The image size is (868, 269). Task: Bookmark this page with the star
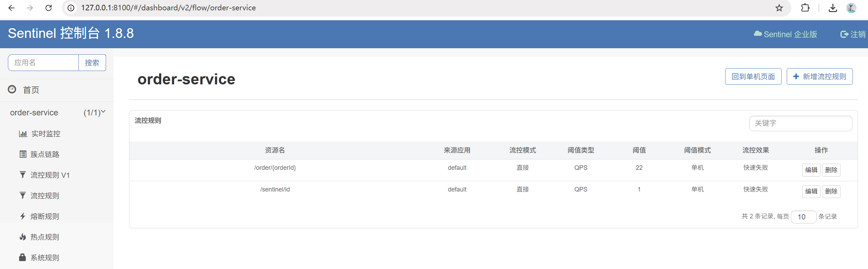(779, 8)
